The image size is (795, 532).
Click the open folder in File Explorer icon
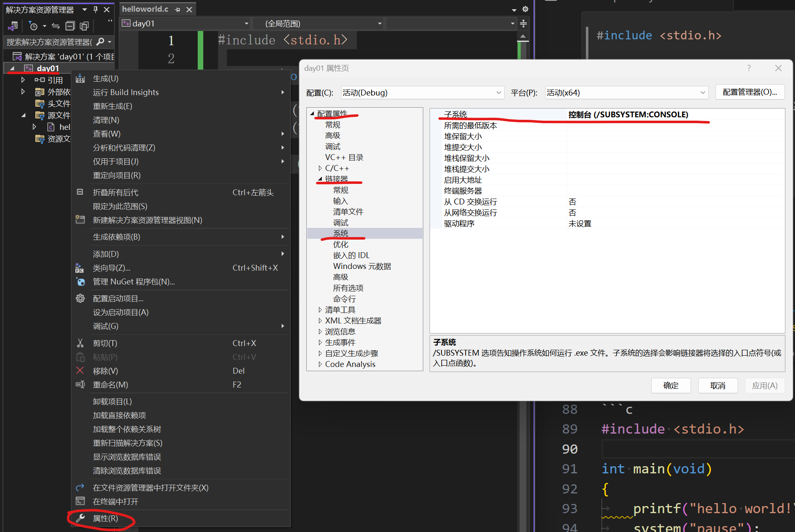pyautogui.click(x=80, y=487)
